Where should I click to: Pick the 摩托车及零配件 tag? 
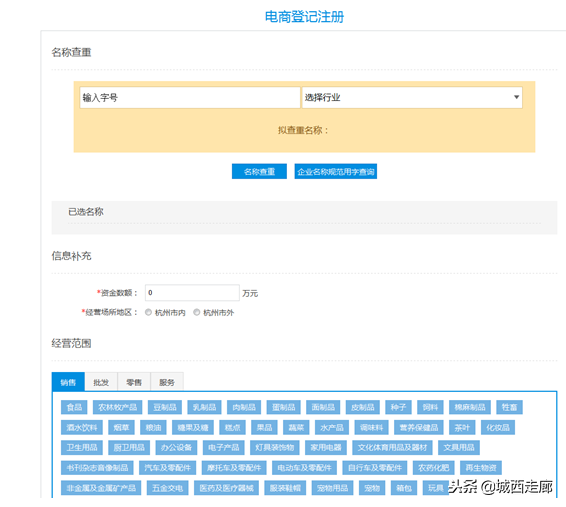234,468
